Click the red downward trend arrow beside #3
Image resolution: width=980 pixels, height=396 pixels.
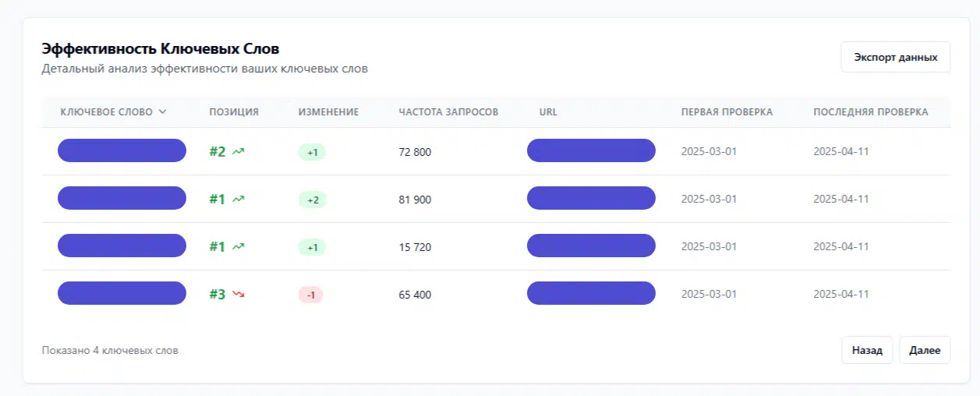point(239,295)
